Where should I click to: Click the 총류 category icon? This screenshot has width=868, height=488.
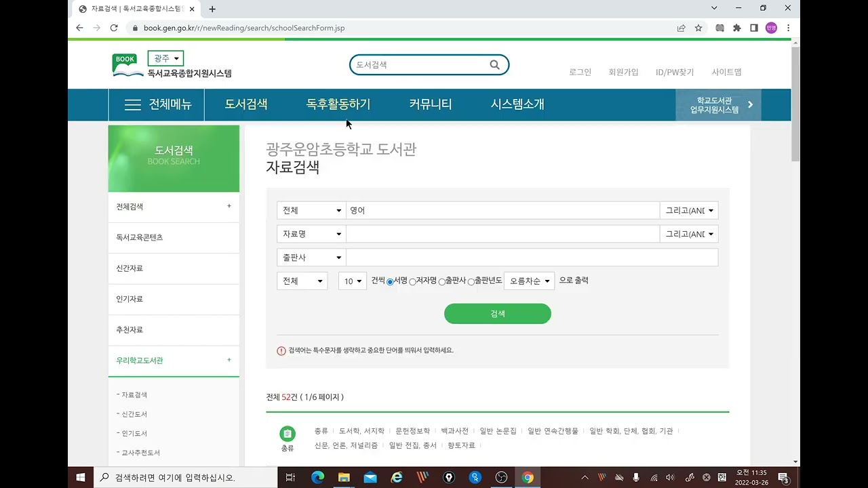(x=288, y=434)
